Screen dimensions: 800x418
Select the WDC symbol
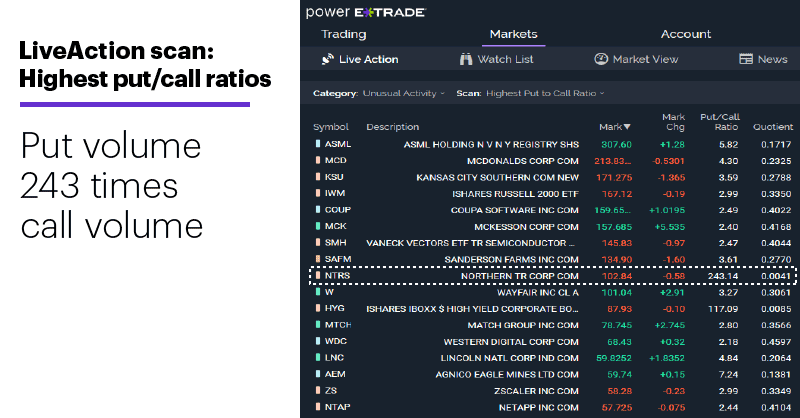(x=336, y=341)
